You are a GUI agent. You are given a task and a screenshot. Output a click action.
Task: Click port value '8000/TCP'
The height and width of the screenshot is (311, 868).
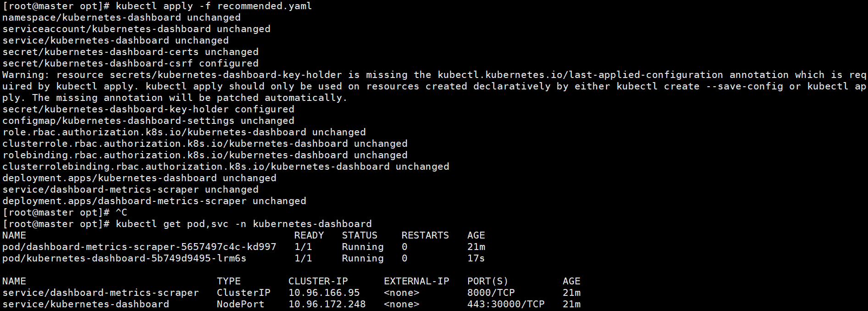tap(491, 293)
